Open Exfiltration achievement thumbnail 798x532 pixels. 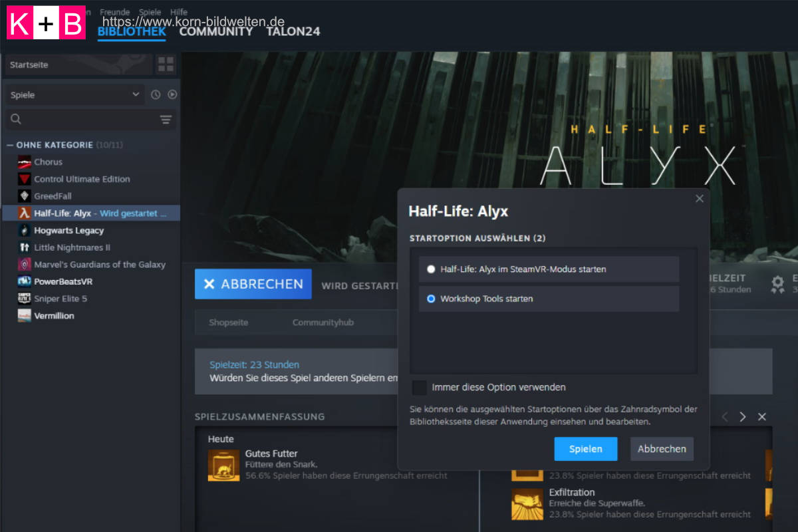tap(527, 504)
